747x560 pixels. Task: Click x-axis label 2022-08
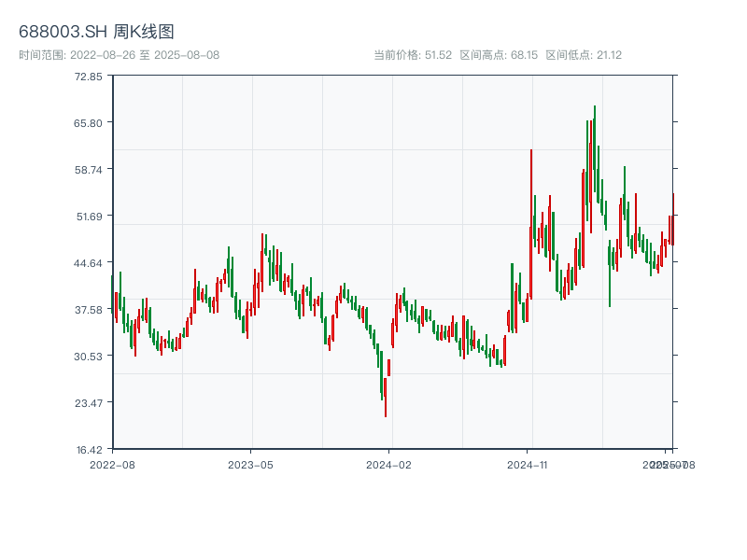pyautogui.click(x=112, y=465)
